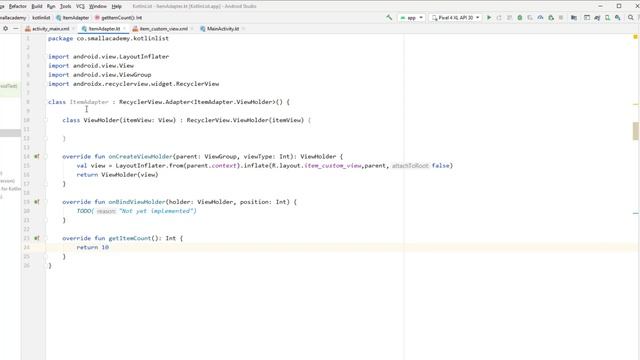
Task: Click the upper yellow error stripe marker
Action: 636,104
